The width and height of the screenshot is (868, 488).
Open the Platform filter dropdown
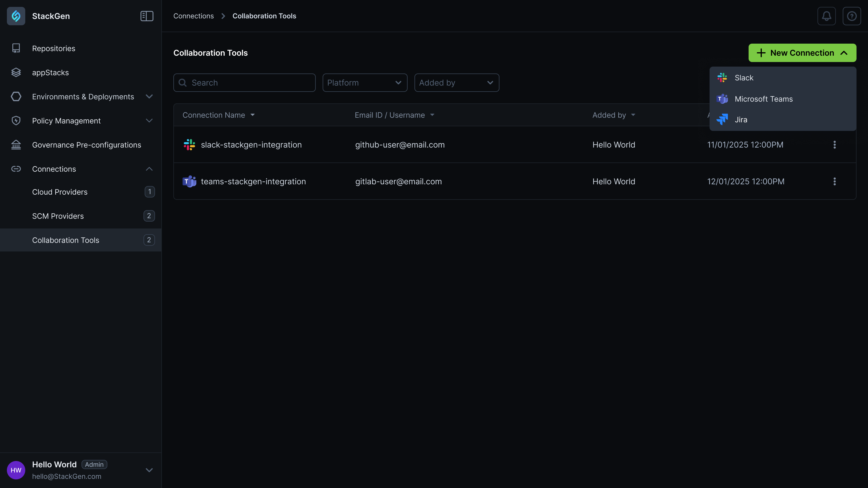[x=365, y=83]
